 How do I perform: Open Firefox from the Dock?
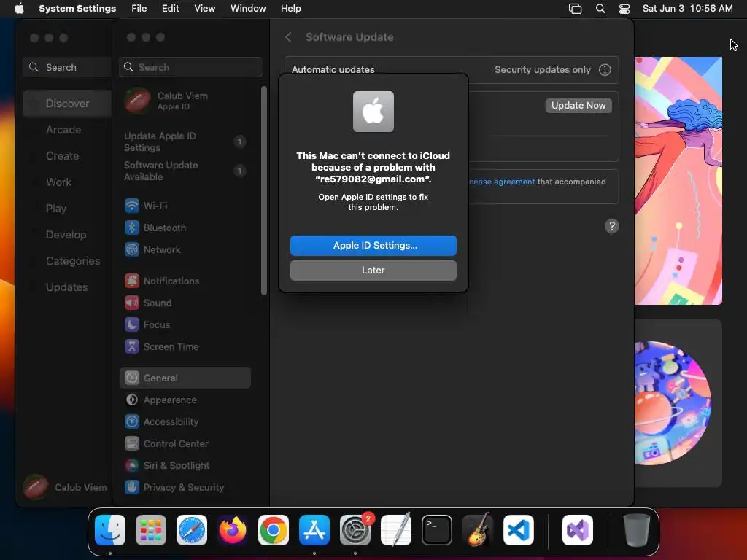[233, 530]
